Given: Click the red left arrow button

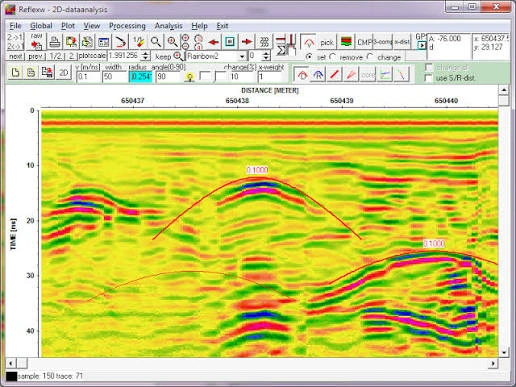Looking at the screenshot, I should (x=213, y=42).
